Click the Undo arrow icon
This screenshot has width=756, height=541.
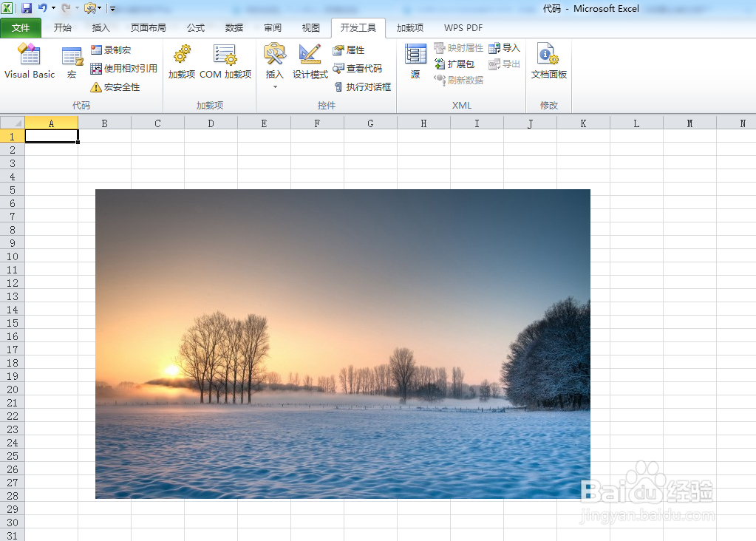[x=42, y=8]
